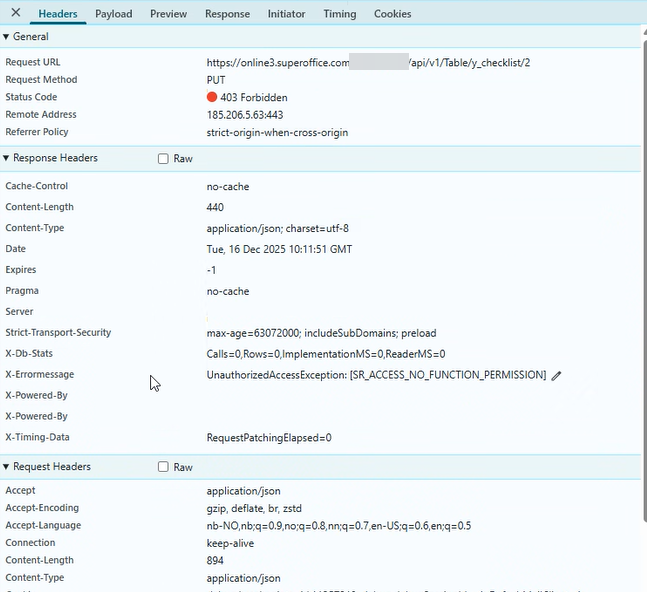Enable Raw view for Response Headers
Viewport: 647px width, 592px height.
(x=163, y=159)
